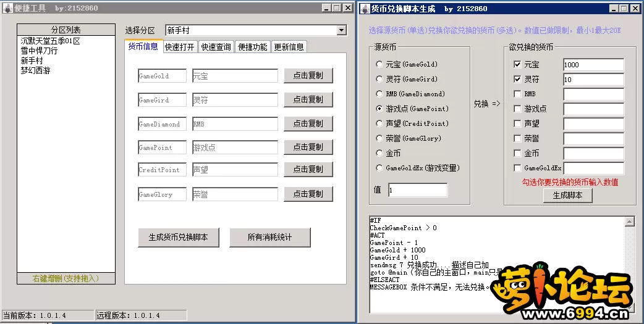
Task: Open the 便捷功能 tab
Action: (253, 47)
